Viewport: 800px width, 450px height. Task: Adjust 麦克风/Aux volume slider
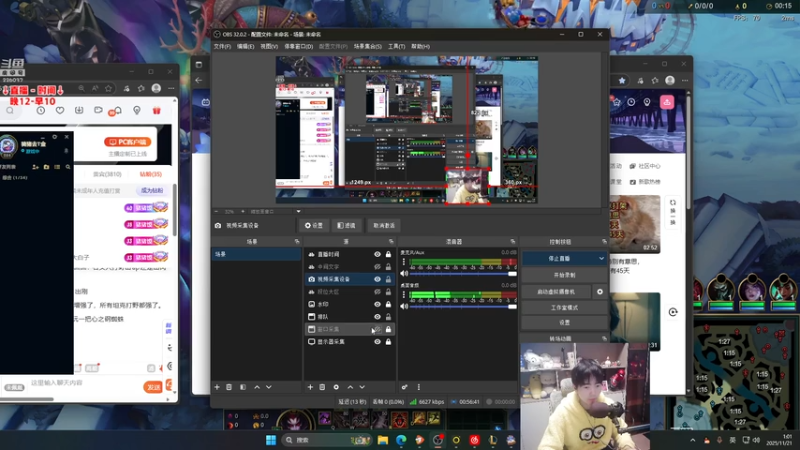click(x=463, y=274)
